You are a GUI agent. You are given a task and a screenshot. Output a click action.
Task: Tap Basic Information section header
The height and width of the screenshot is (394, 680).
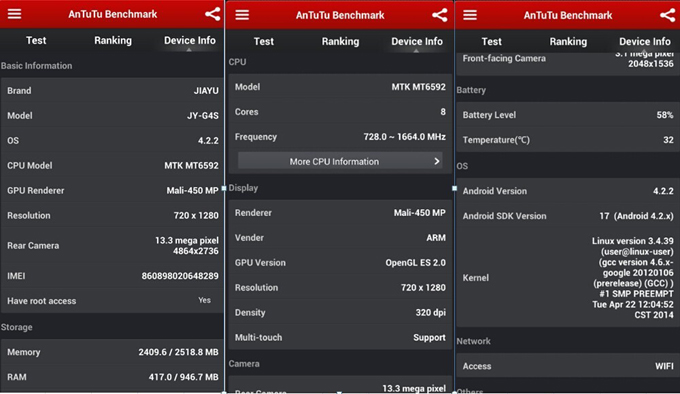click(36, 65)
